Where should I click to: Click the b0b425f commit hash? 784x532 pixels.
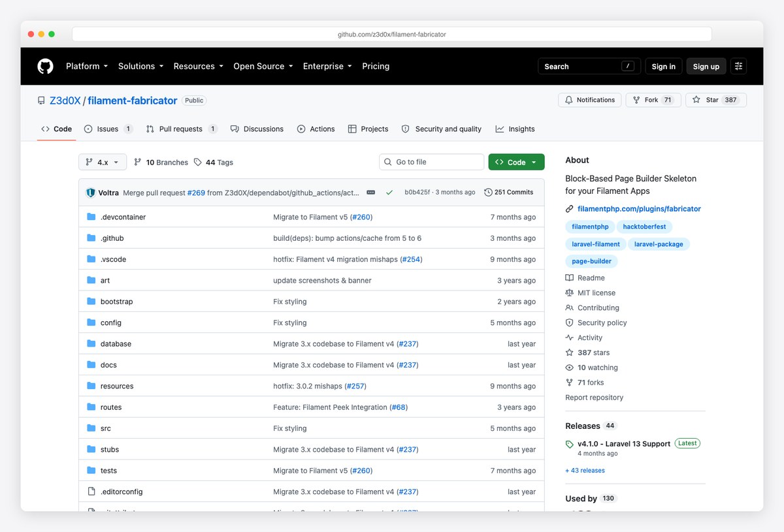pos(417,193)
